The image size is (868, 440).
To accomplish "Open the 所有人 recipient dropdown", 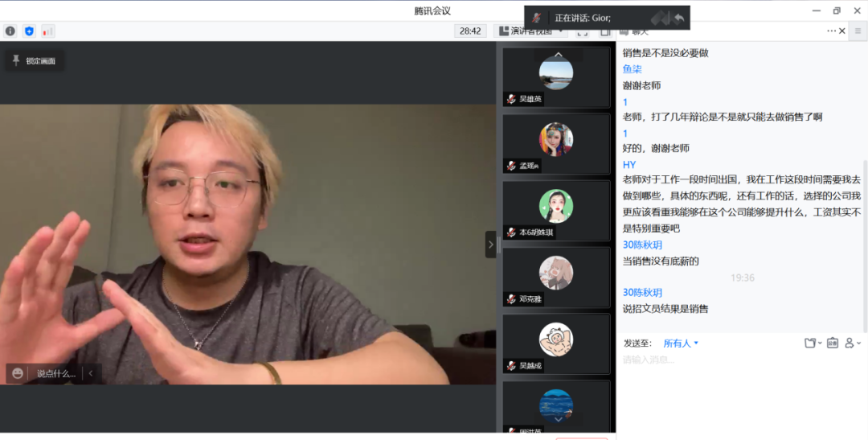I will 681,343.
